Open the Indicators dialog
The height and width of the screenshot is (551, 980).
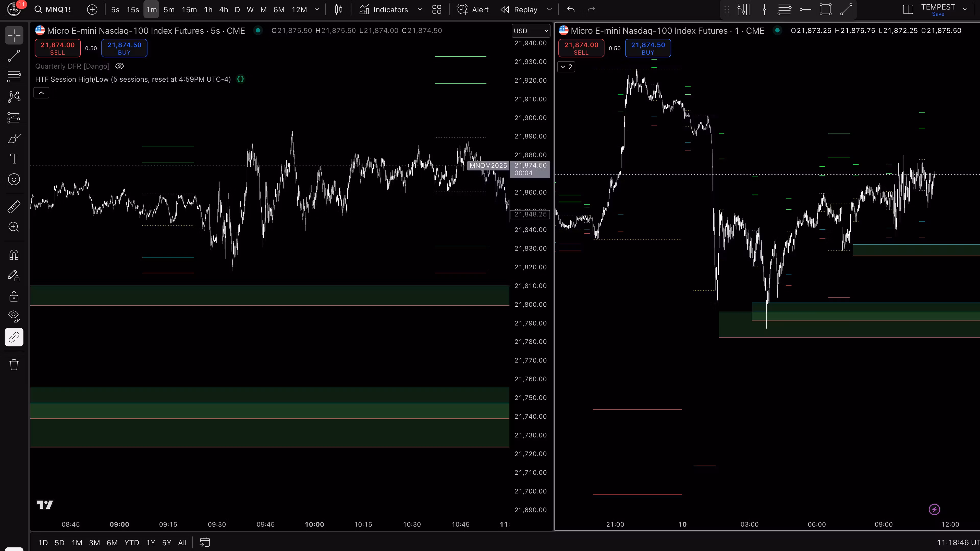pyautogui.click(x=384, y=9)
